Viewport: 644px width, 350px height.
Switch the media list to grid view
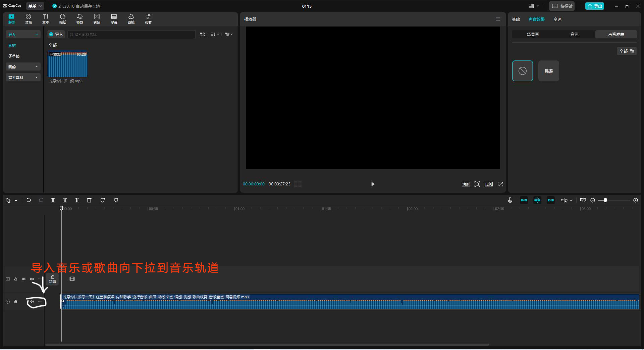coord(202,34)
